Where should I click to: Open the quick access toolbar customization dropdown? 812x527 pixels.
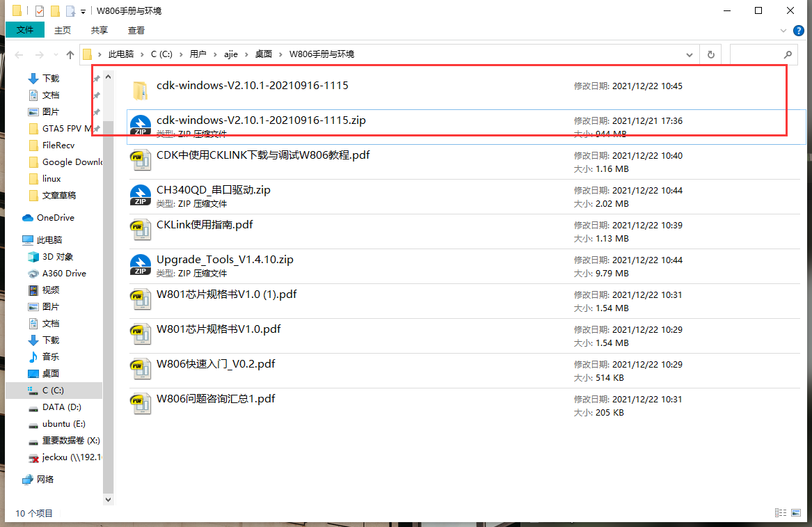[82, 10]
